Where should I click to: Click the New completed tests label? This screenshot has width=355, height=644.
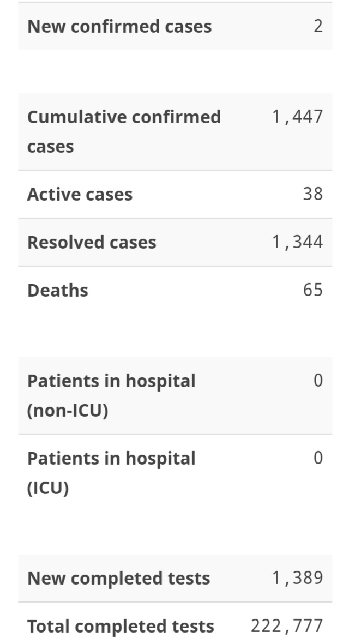119,578
